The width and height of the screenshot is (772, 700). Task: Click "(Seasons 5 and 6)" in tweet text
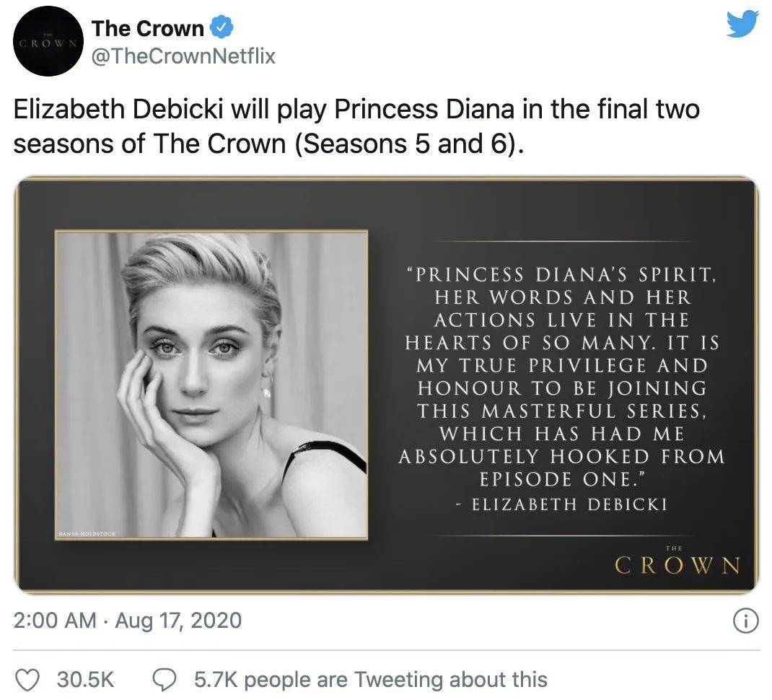click(408, 144)
